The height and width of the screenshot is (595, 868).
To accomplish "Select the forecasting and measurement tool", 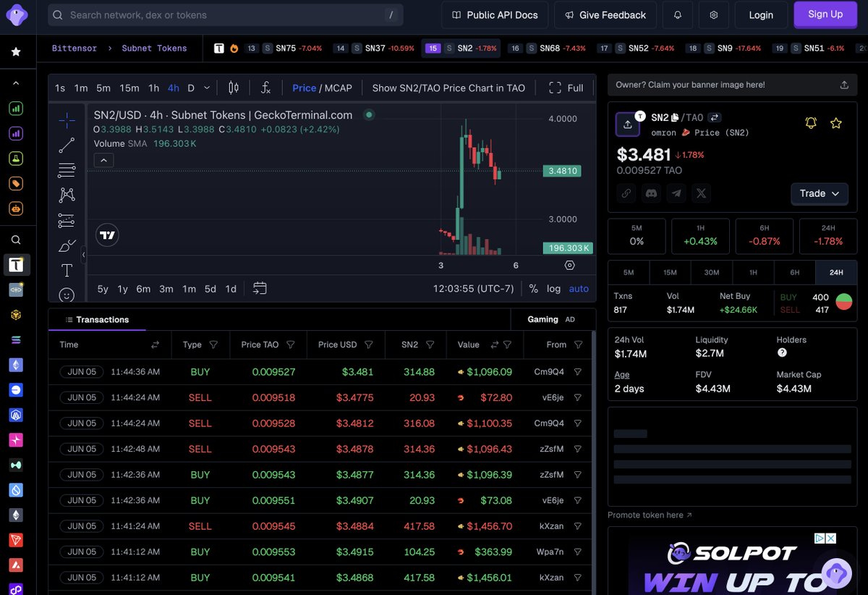I will 67,221.
